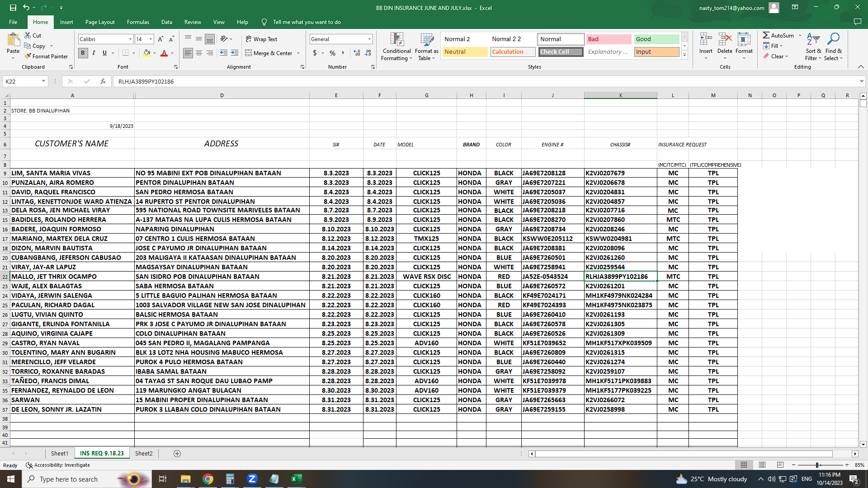
Task: Click the Borders icon in Font group
Action: click(x=126, y=53)
